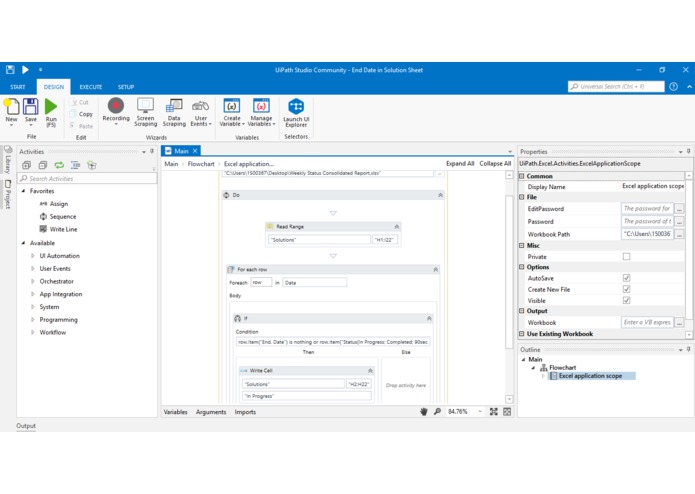Image resolution: width=695 pixels, height=494 pixels.
Task: Select Write Line activity in Favorites
Action: tap(58, 229)
